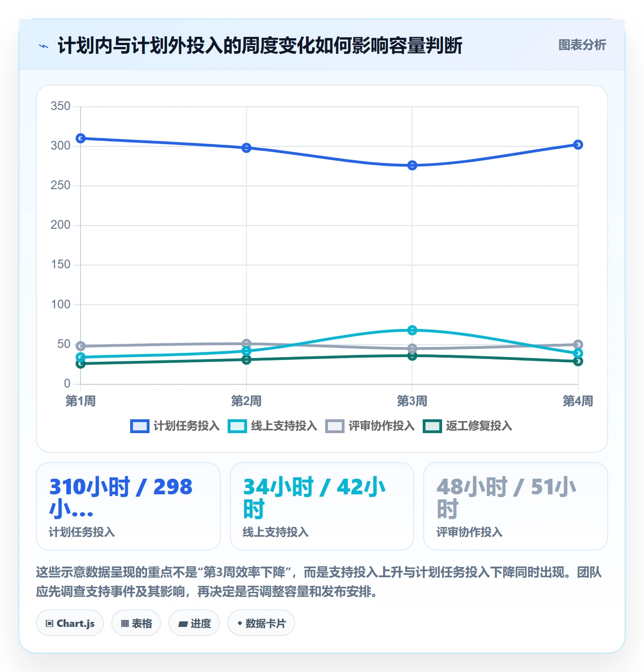The image size is (644, 672).
Task: Toggle 评审协作投入 legend swatch
Action: pos(335,426)
